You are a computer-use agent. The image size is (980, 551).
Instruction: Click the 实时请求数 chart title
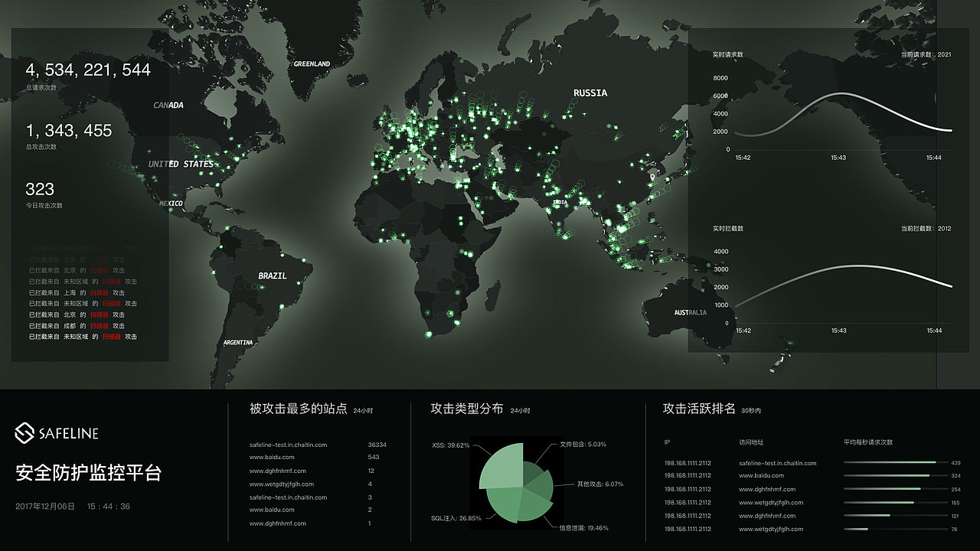pos(727,54)
